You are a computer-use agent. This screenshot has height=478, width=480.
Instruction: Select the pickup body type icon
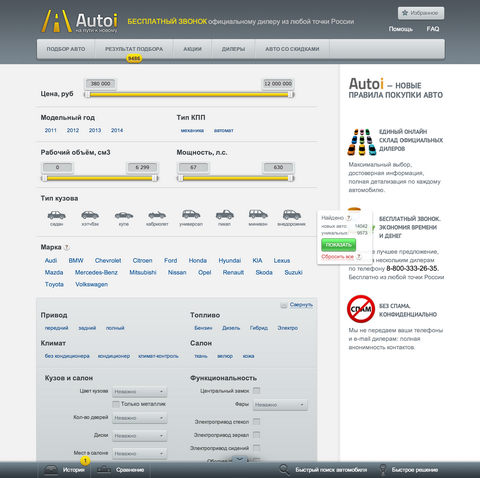(224, 214)
